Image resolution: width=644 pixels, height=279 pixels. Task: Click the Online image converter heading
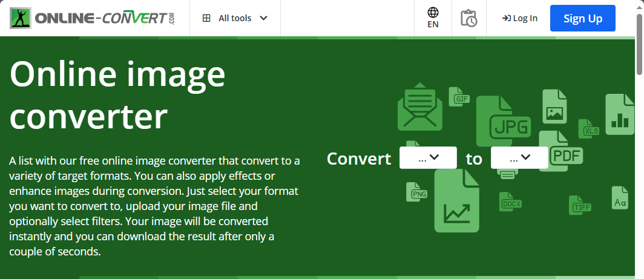point(117,96)
